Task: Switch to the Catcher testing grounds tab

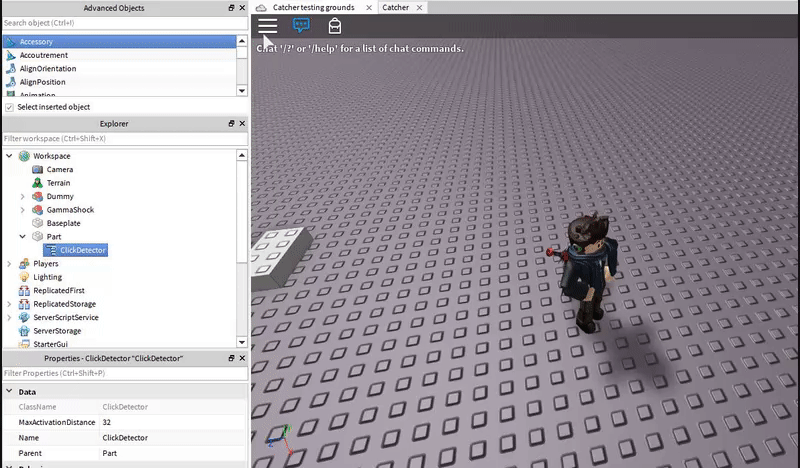Action: coord(313,8)
